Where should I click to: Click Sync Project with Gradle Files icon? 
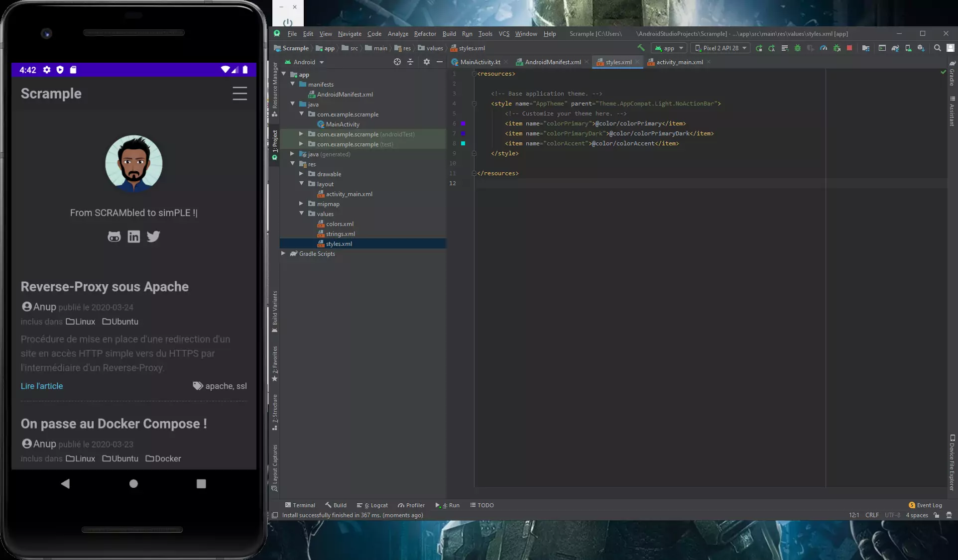pyautogui.click(x=895, y=48)
